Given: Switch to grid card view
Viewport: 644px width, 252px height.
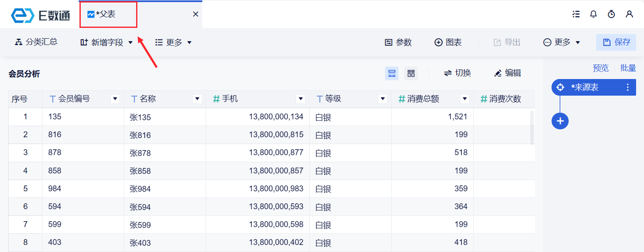Looking at the screenshot, I should [x=411, y=74].
